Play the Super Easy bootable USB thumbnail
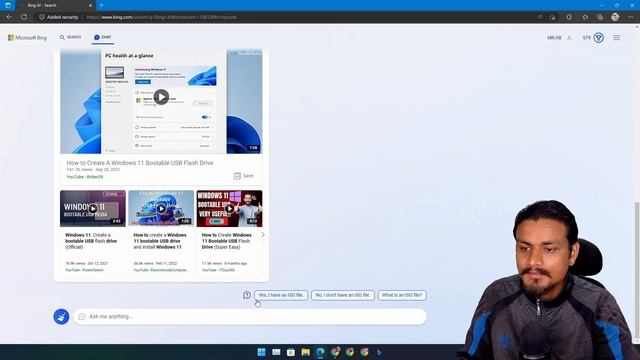 point(229,209)
